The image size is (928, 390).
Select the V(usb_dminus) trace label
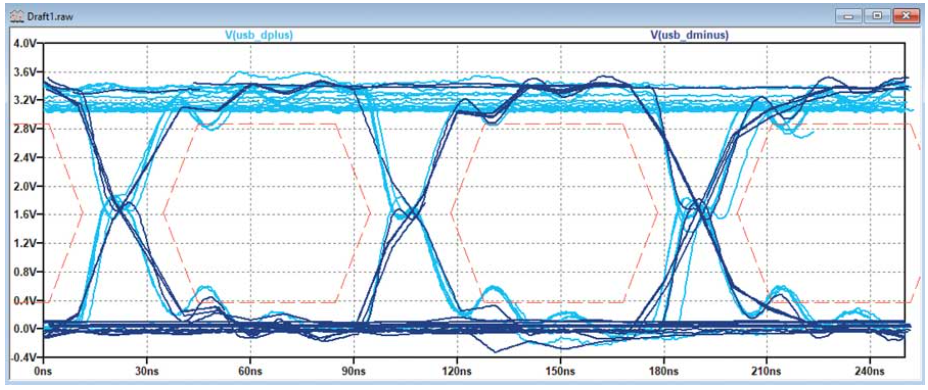(x=689, y=35)
